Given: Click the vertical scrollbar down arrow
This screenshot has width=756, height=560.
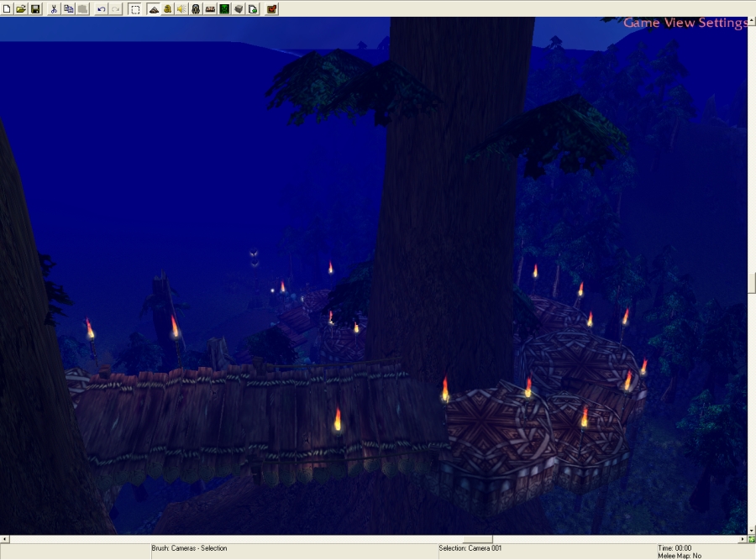Looking at the screenshot, I should point(752,531).
